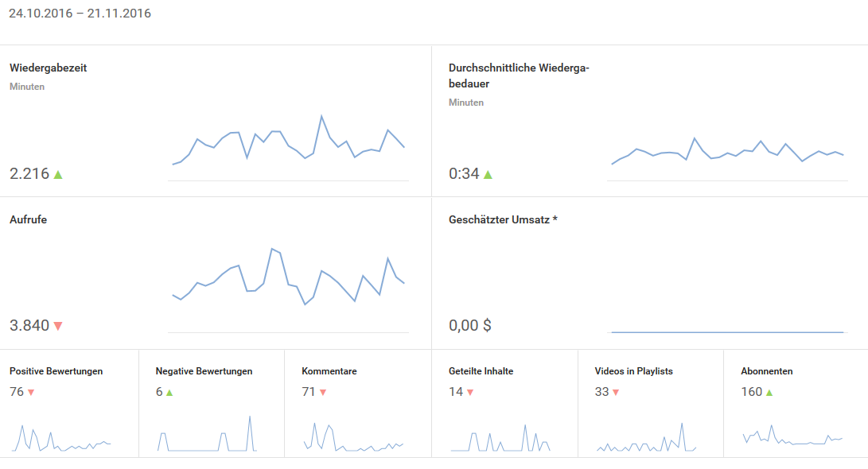Viewport: 868px width, 469px height.
Task: Click the average view duration line chart
Action: 726,151
